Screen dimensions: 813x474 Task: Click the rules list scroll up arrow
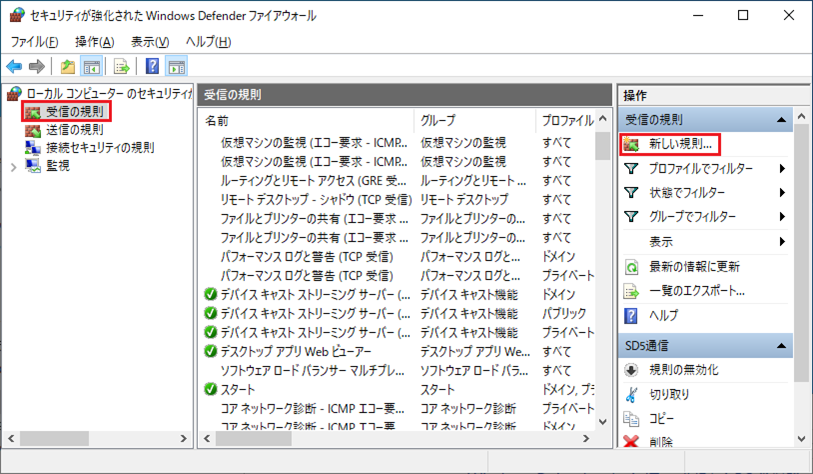pyautogui.click(x=602, y=118)
